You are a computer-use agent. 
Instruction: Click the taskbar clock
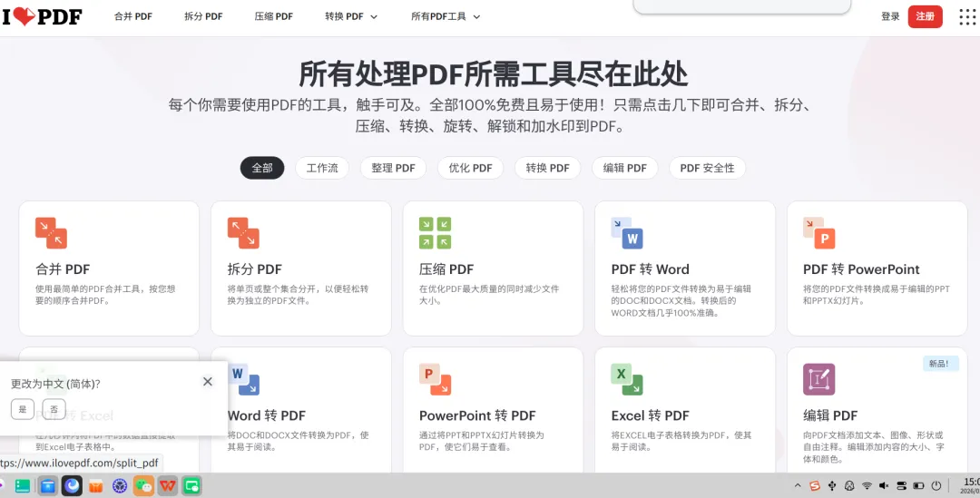[x=971, y=485]
